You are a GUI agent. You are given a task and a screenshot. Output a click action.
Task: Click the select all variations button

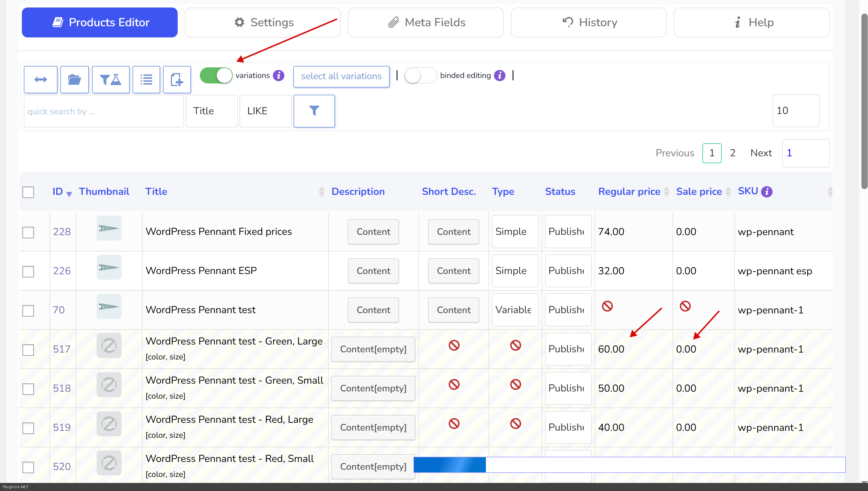tap(341, 77)
